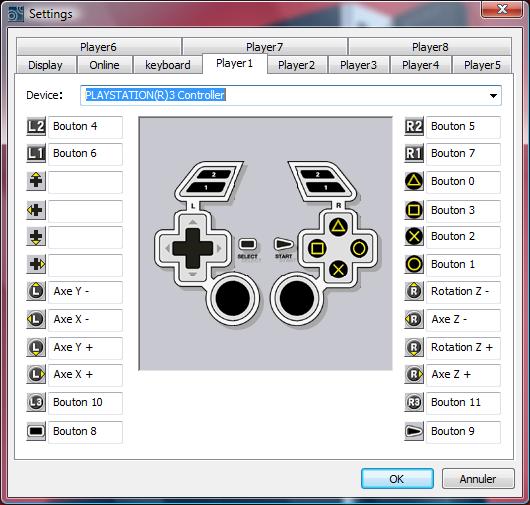This screenshot has height=505, width=530.
Task: Click the Start button icon beside Bouton 9
Action: (x=414, y=431)
